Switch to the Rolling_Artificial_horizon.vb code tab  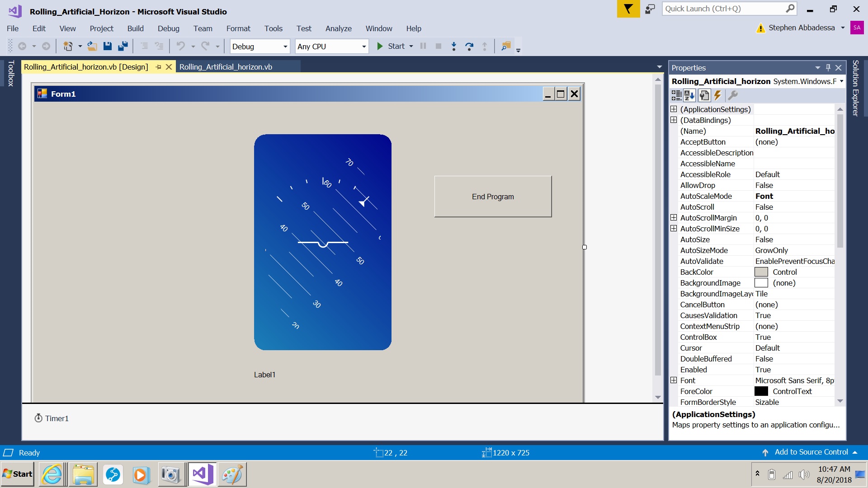pyautogui.click(x=226, y=67)
